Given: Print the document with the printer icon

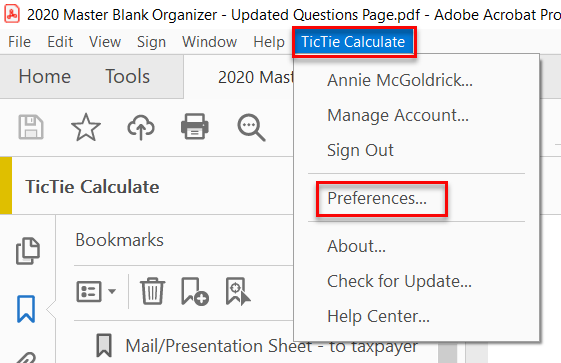Looking at the screenshot, I should (195, 126).
